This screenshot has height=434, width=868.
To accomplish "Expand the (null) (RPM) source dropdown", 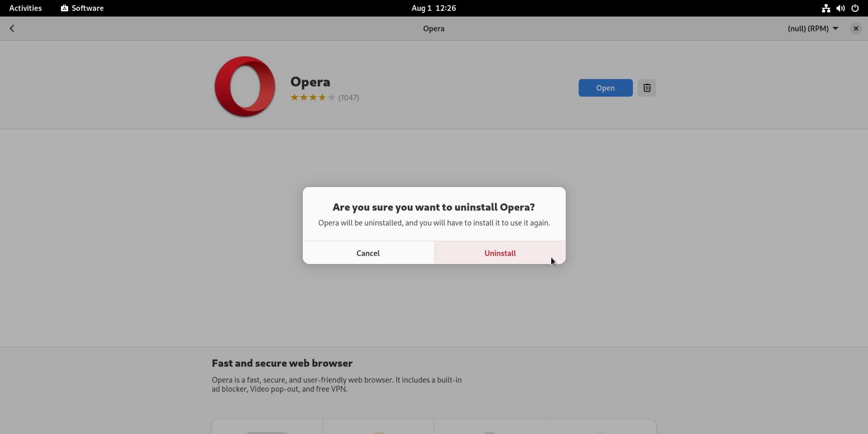I will pos(813,28).
